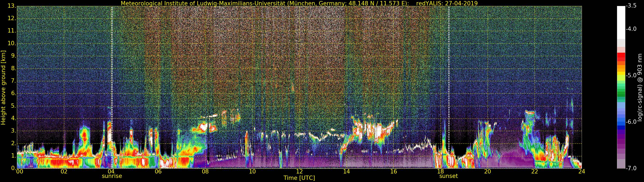Click the '3.' tick label on the height axis
This screenshot has width=644, height=182.
click(13, 131)
